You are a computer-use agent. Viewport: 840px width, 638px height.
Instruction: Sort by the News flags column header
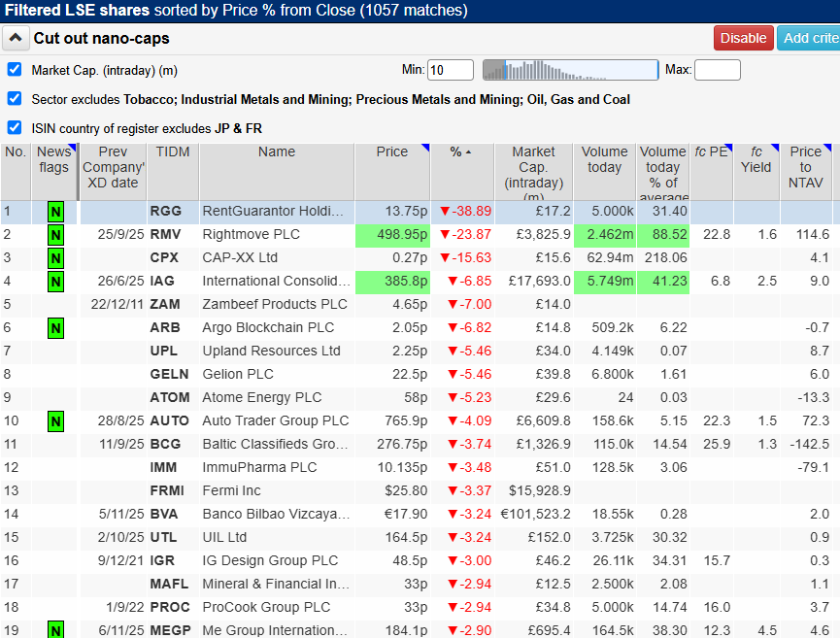click(54, 173)
